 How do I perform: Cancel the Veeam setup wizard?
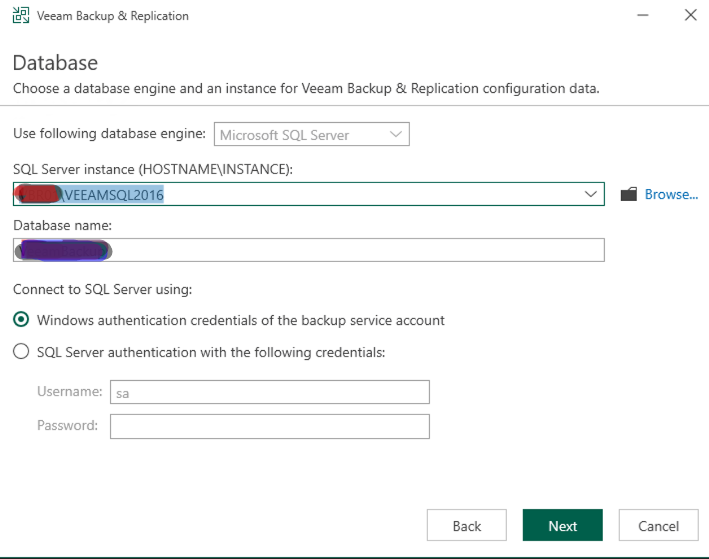coord(658,526)
